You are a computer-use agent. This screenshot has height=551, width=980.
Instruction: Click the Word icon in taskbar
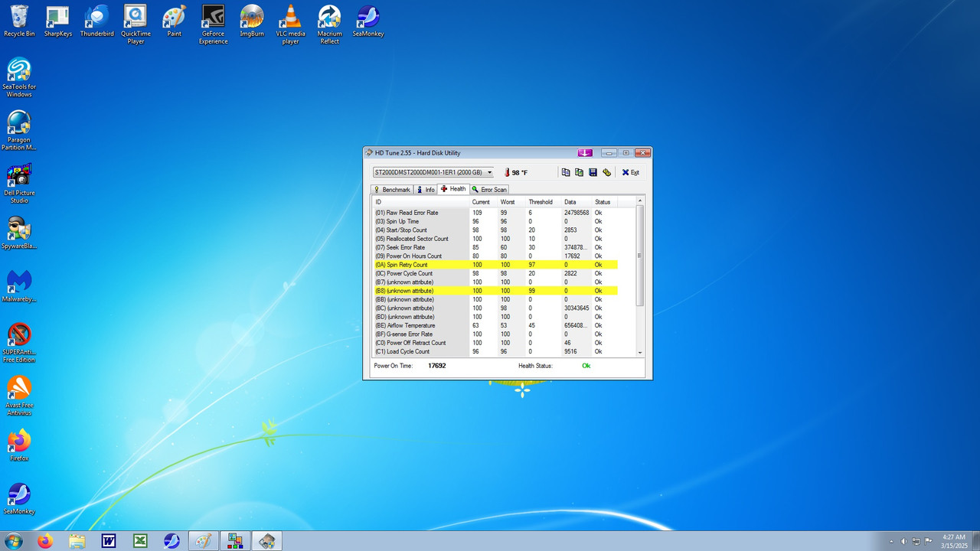(x=109, y=541)
